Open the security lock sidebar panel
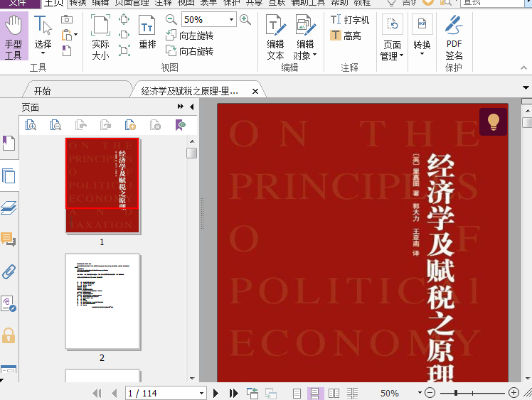This screenshot has width=532, height=400. click(9, 335)
